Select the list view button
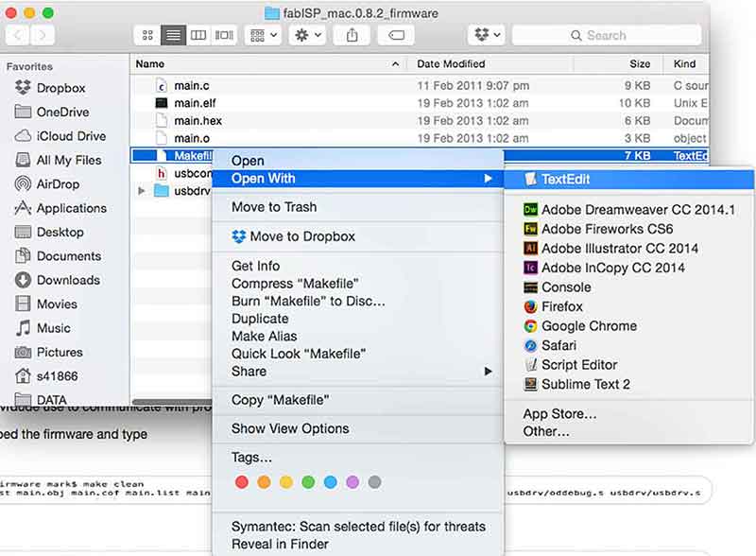Image resolution: width=756 pixels, height=556 pixels. tap(173, 35)
